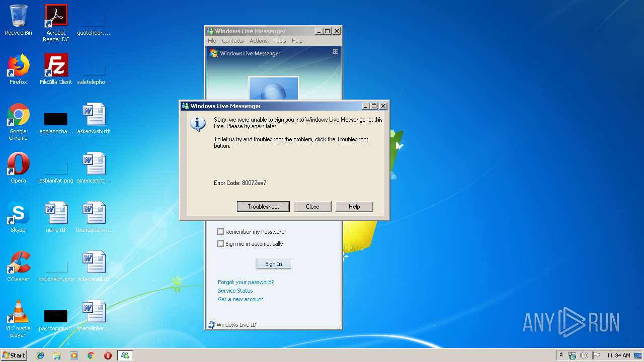Open Action Center flag tray icon
The height and width of the screenshot is (362, 644).
(x=596, y=355)
